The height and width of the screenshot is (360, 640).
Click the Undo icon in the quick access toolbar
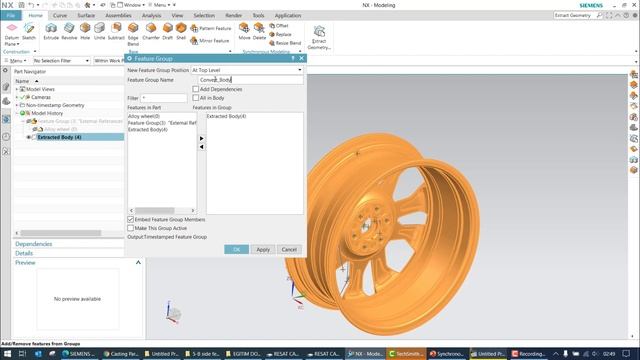[x=31, y=5]
